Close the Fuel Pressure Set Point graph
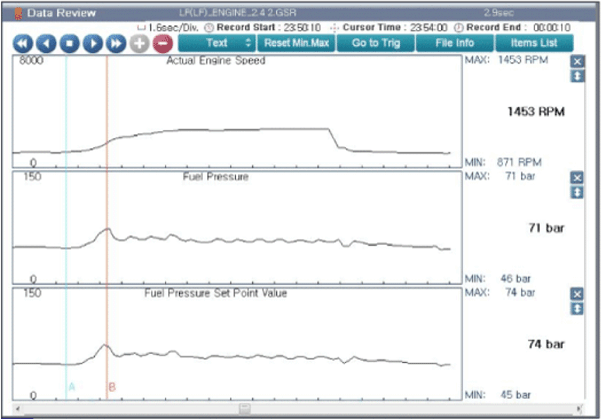This screenshot has height=419, width=601. 577,295
